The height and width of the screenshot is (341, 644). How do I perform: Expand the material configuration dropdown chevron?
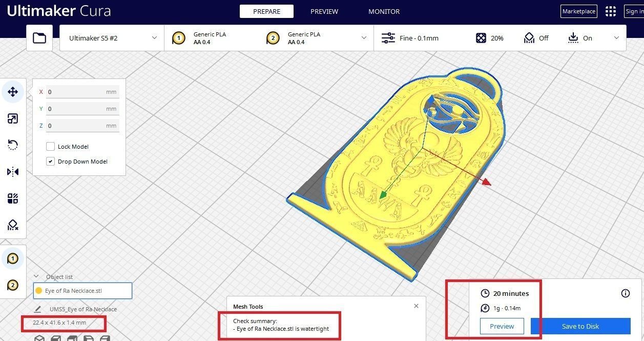coord(364,38)
